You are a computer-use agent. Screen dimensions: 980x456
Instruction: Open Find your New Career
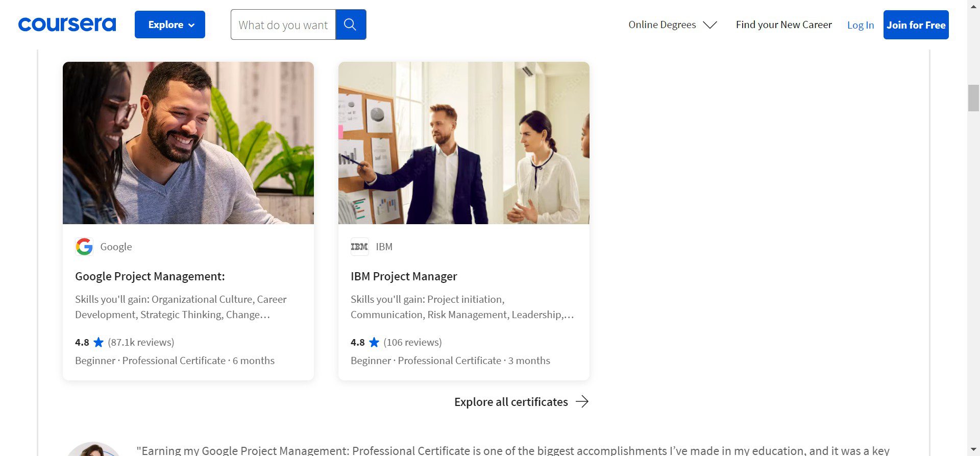click(x=783, y=25)
